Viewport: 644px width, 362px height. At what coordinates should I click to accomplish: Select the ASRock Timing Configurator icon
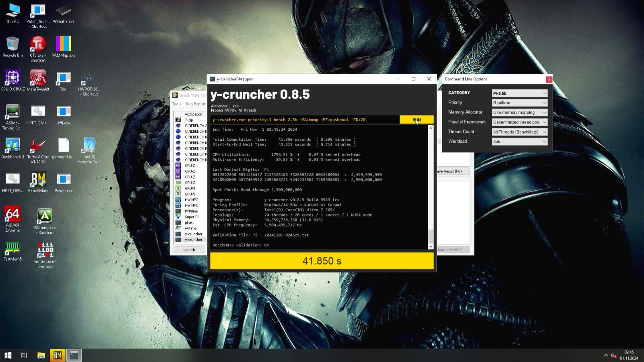pos(12,117)
